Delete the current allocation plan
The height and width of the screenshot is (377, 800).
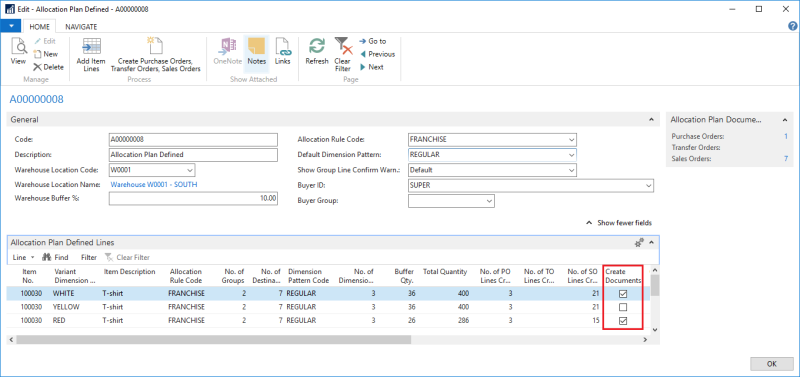pyautogui.click(x=49, y=67)
